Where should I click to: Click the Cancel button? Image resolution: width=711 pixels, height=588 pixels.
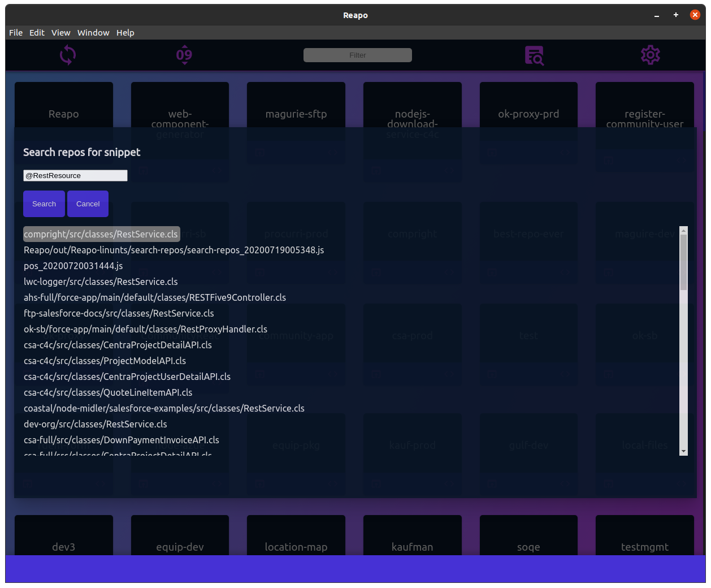(88, 204)
